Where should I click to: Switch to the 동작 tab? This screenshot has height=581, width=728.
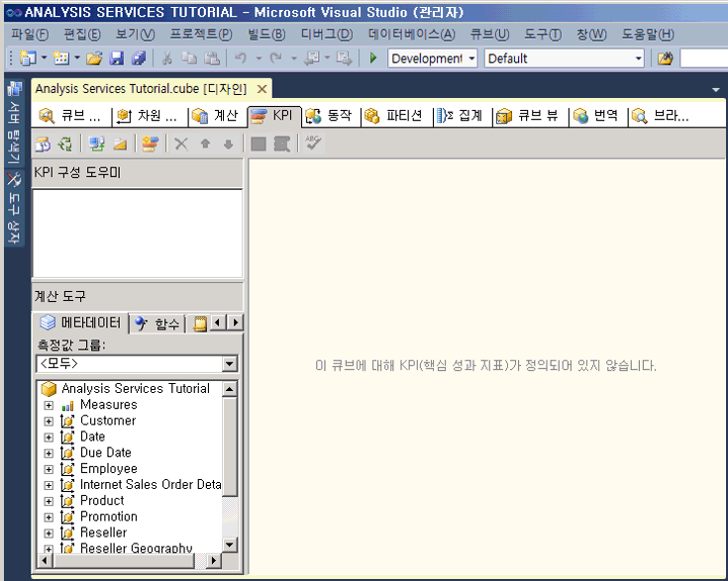coord(329,116)
